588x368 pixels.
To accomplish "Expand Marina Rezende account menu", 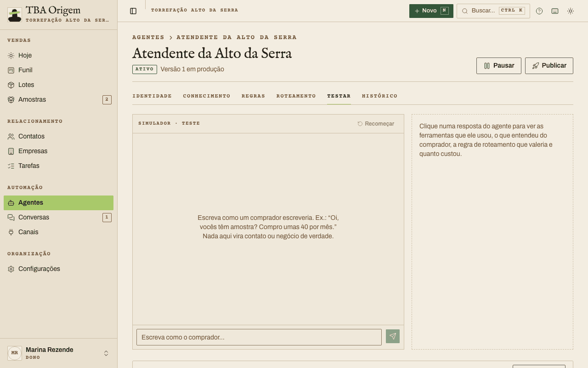I will coord(58,353).
